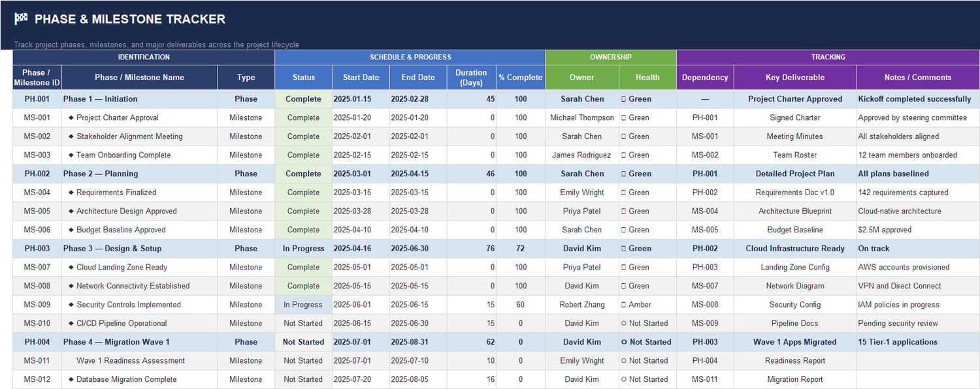Select the Phase 1 — Initiation name cell
The height and width of the screenshot is (389, 980).
click(139, 99)
